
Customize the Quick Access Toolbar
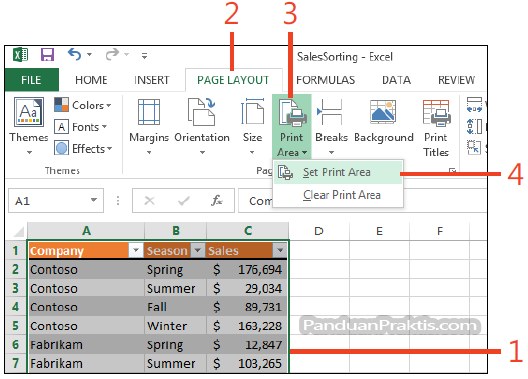(x=144, y=56)
